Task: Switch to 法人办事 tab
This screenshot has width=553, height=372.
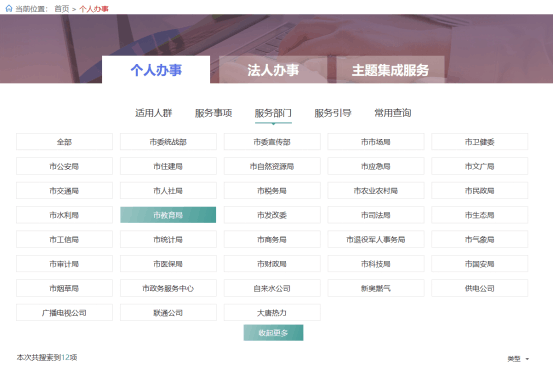Action: 273,70
